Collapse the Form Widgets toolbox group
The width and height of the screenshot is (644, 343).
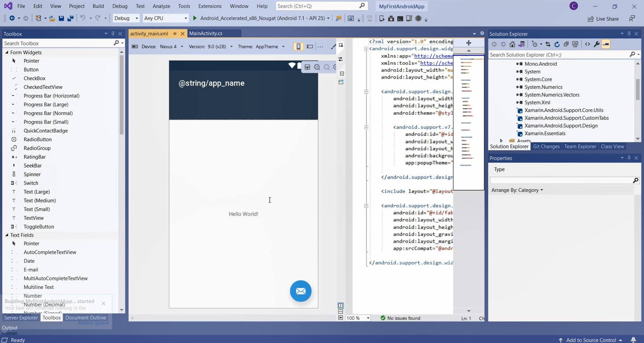(x=7, y=52)
